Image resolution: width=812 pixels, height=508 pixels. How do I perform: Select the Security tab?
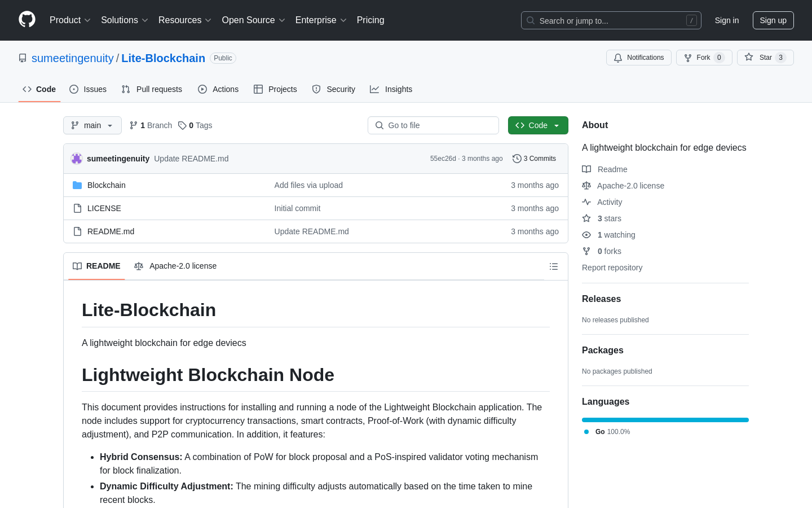334,89
